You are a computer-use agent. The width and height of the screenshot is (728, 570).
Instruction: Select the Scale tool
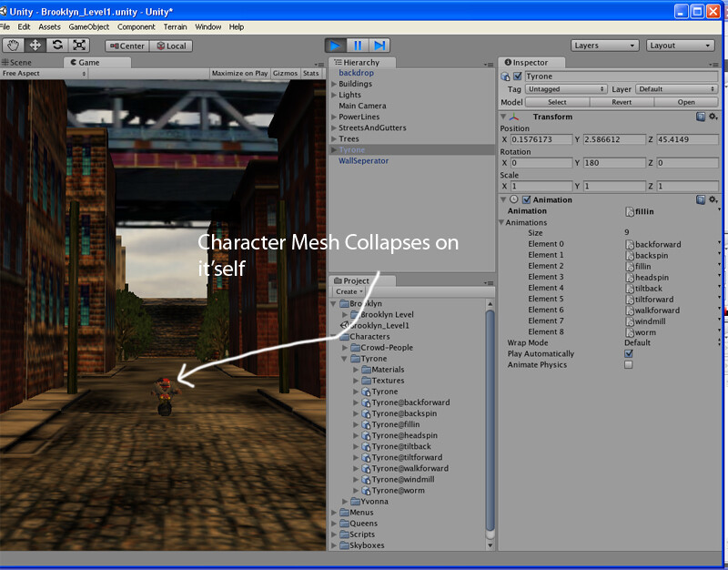78,45
